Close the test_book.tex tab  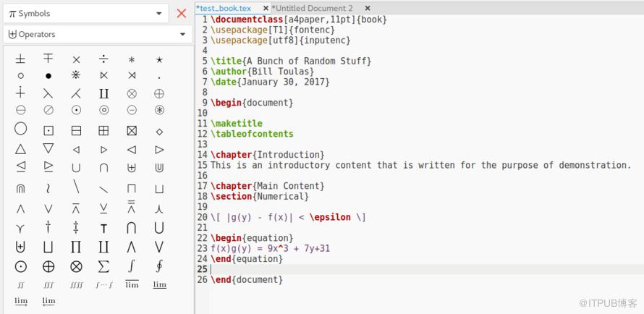tap(266, 8)
